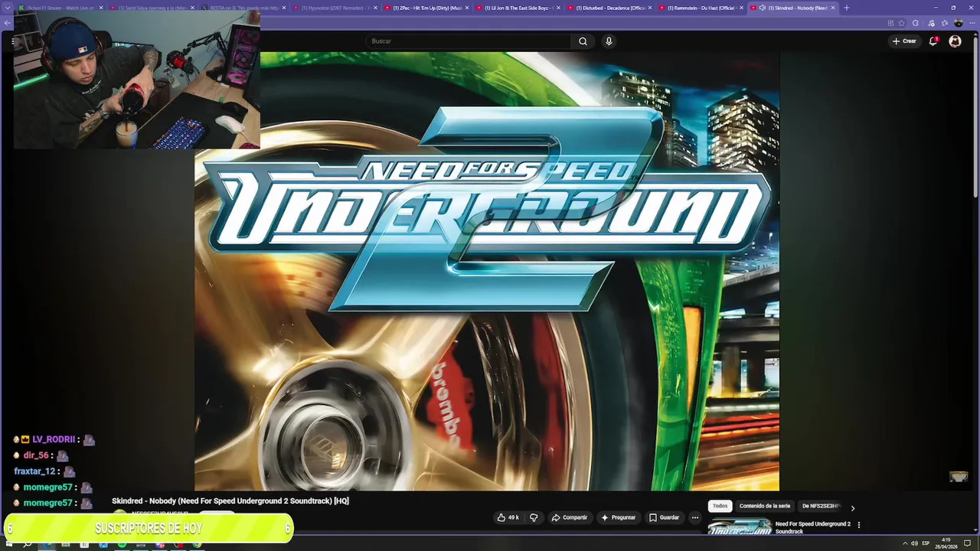Screen dimensions: 980x551
Task: Click chat username fraxtar_12
Action: [34, 471]
